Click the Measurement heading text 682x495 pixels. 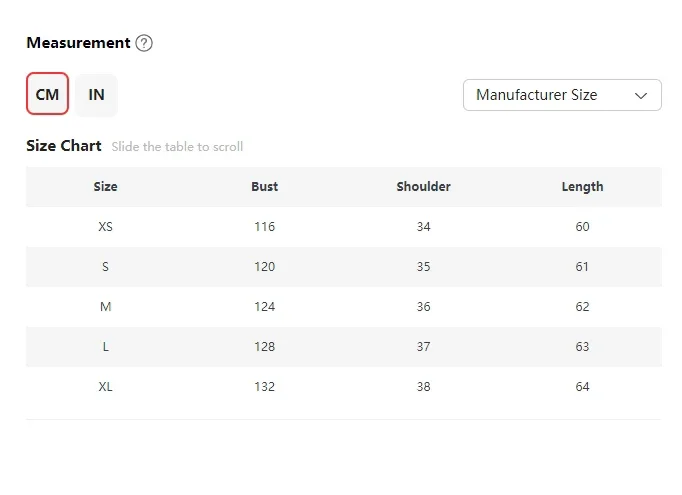coord(78,43)
